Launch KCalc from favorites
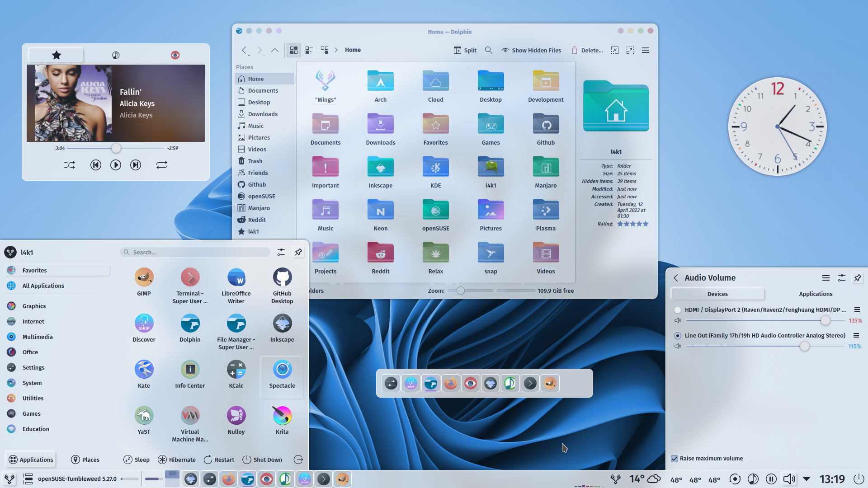868x488 pixels. pyautogui.click(x=236, y=375)
